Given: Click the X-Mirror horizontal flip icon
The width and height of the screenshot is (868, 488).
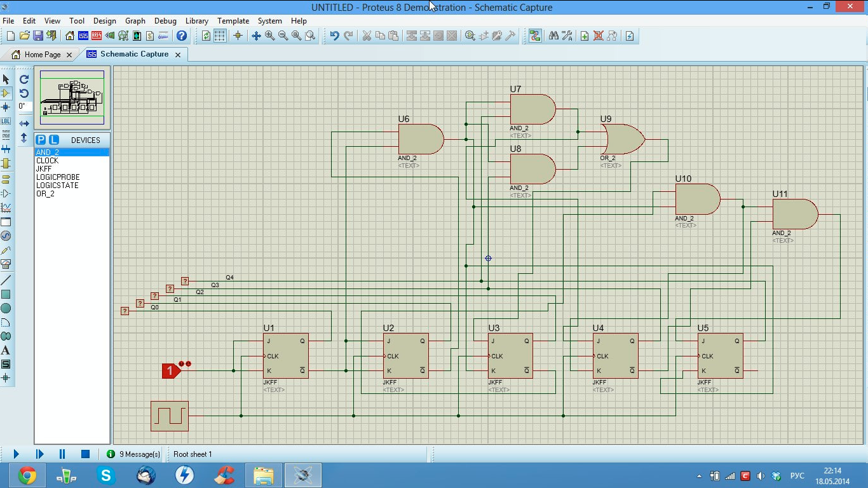Looking at the screenshot, I should pos(24,123).
